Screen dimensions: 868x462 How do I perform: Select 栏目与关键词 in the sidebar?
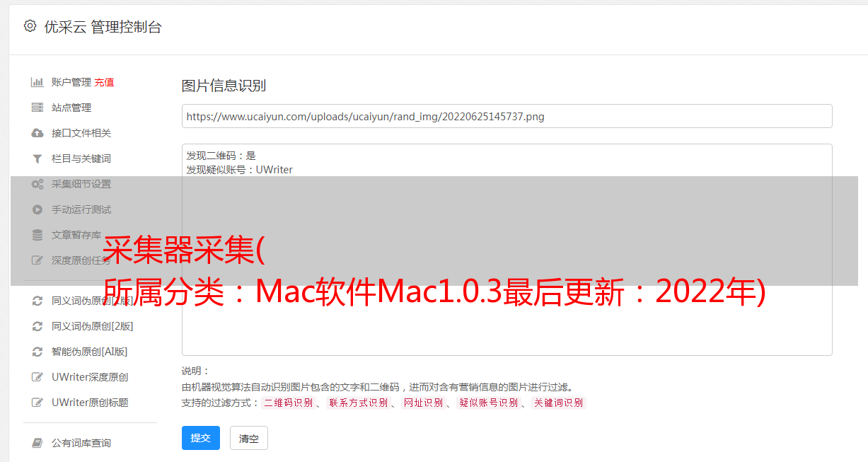coord(83,158)
